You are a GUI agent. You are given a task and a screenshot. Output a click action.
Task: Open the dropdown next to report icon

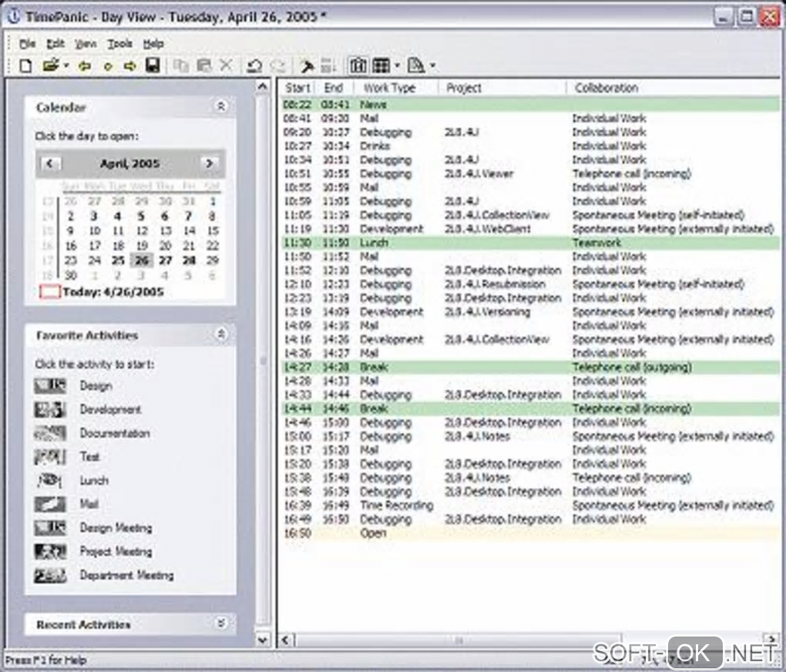432,66
